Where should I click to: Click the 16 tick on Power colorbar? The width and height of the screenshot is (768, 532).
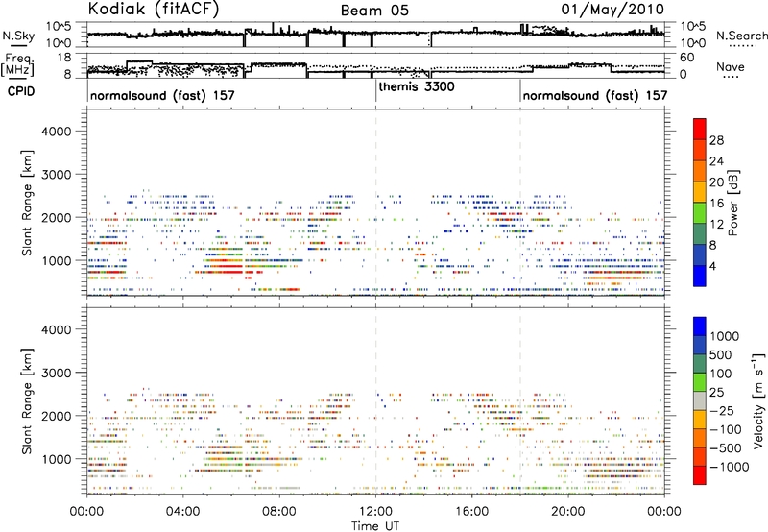[x=716, y=204]
